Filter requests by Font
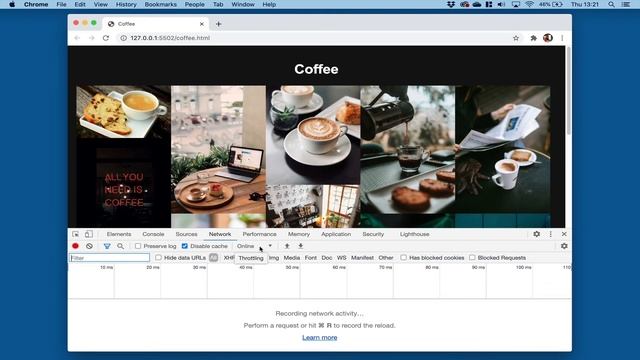The image size is (640, 360). pyautogui.click(x=311, y=258)
